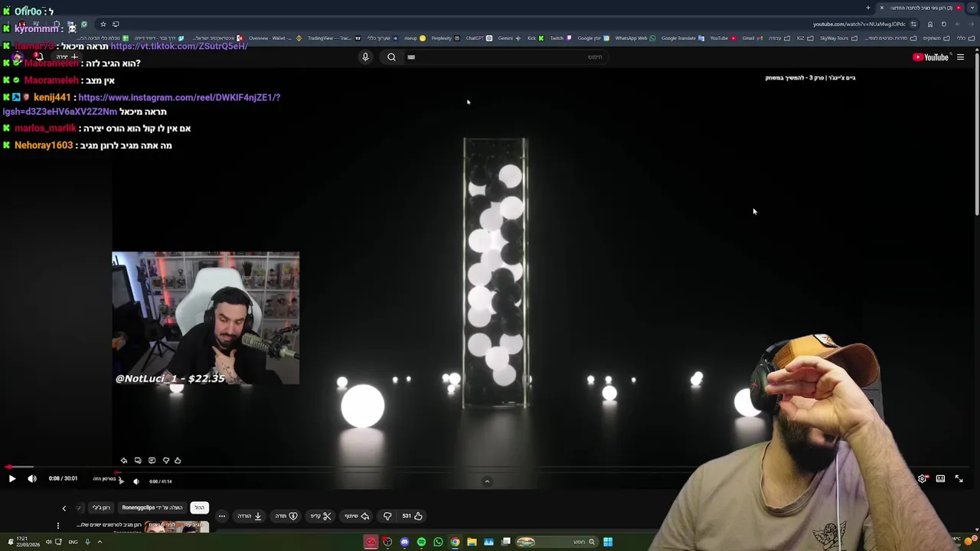This screenshot has height=551, width=980.
Task: Open the YouTube logo home link
Action: tap(931, 57)
